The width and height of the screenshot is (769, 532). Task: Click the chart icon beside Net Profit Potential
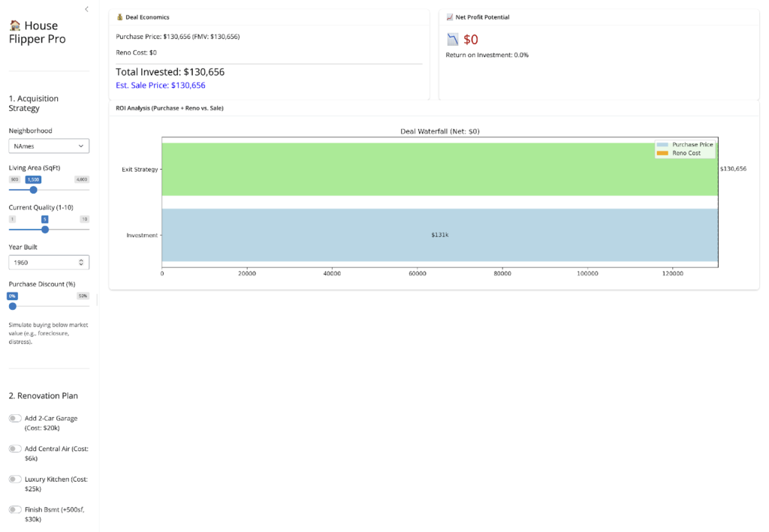449,17
